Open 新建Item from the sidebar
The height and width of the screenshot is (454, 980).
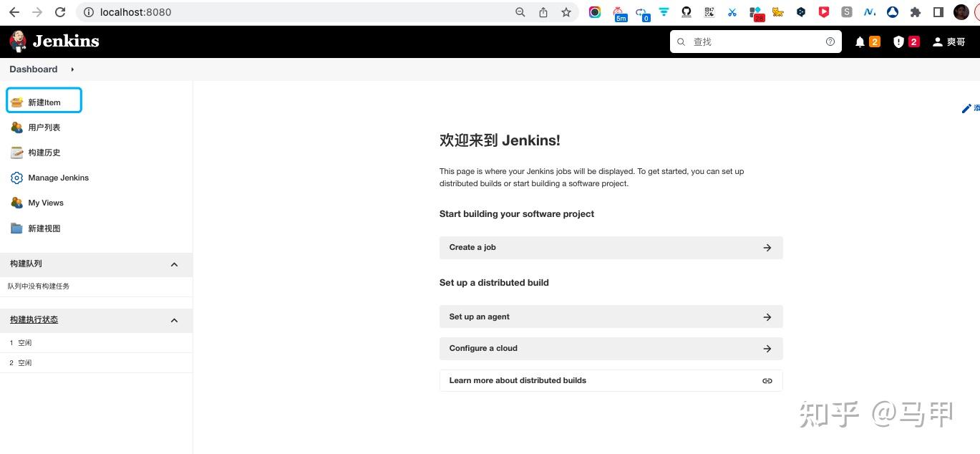pyautogui.click(x=44, y=102)
